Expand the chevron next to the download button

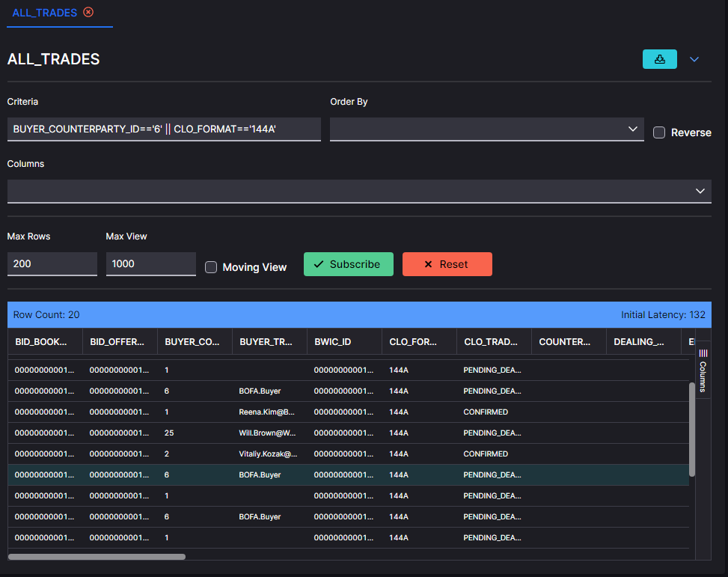(x=694, y=59)
